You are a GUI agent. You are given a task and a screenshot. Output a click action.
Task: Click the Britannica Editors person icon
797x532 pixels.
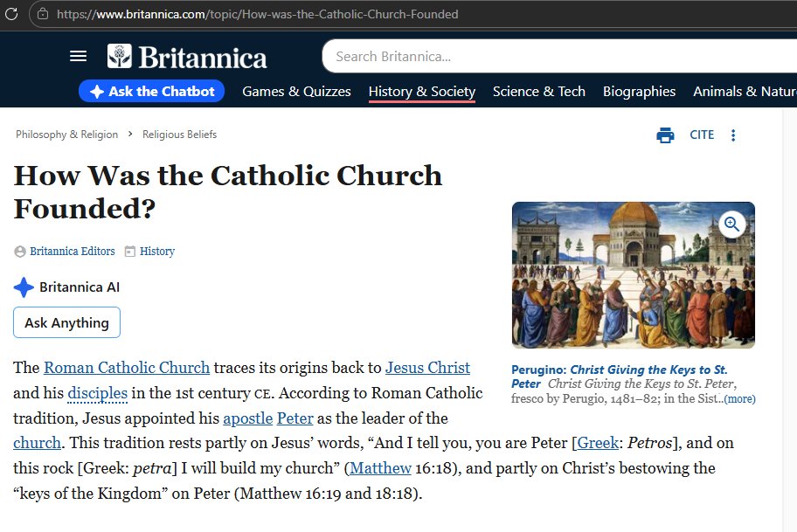click(x=20, y=252)
